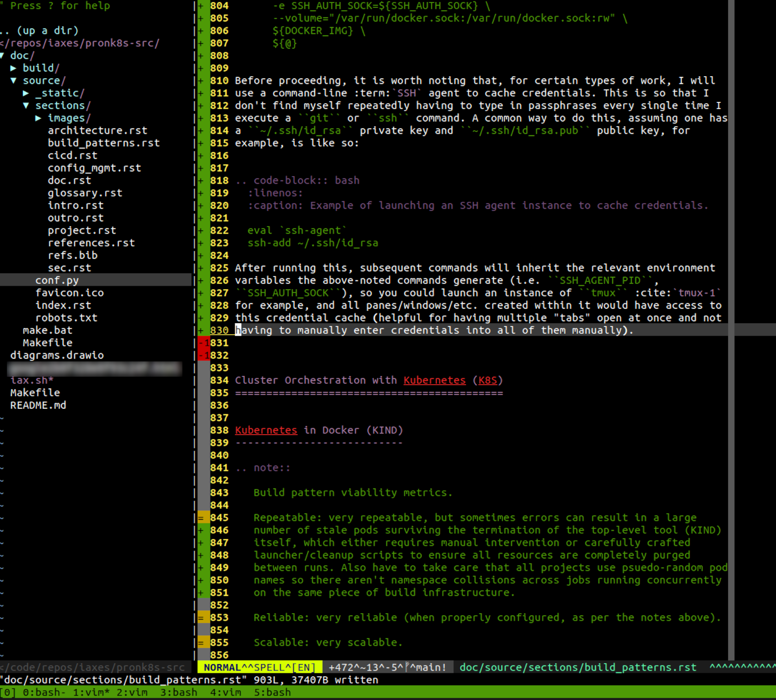Open references.rst in the file tree
This screenshot has width=776, height=700.
click(91, 243)
